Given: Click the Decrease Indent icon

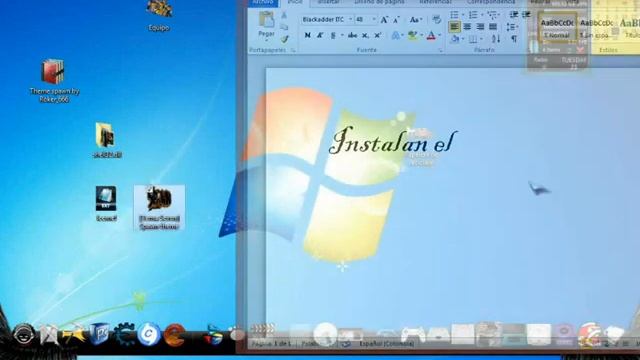Looking at the screenshot, I should coord(513,15).
